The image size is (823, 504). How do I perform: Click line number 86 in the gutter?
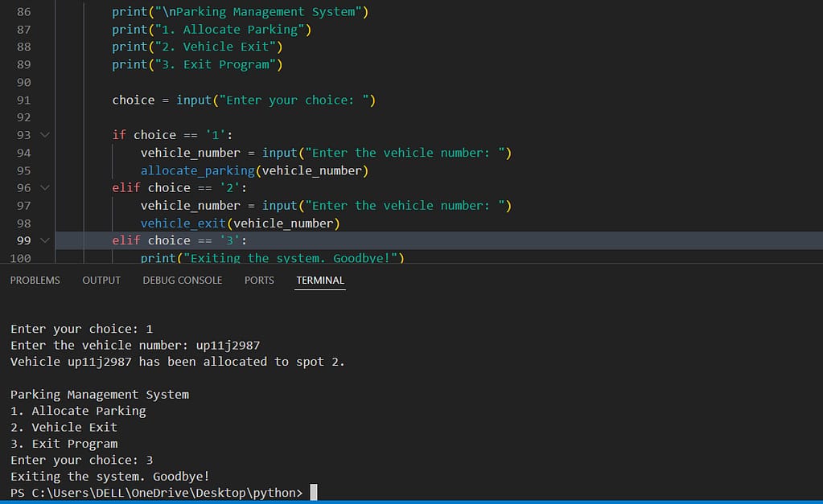[x=24, y=11]
